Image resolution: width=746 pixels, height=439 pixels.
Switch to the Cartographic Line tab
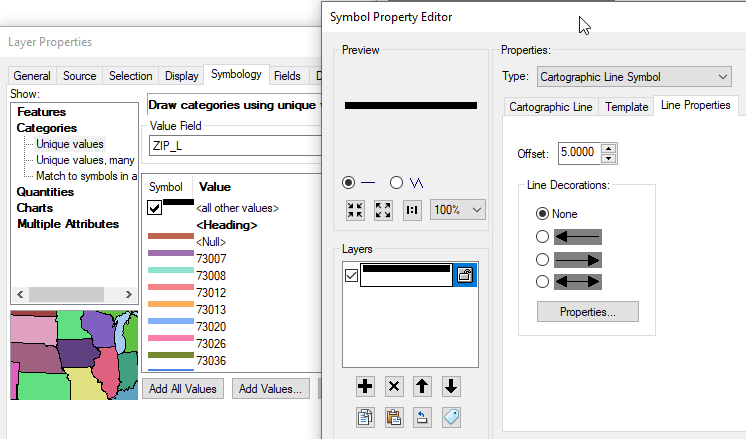pyautogui.click(x=550, y=107)
